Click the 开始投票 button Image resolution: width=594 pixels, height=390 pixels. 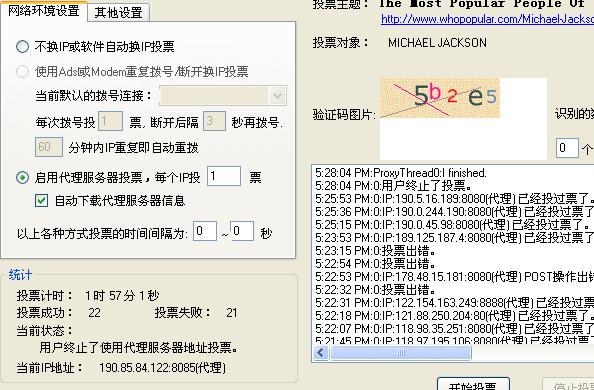[x=473, y=384]
